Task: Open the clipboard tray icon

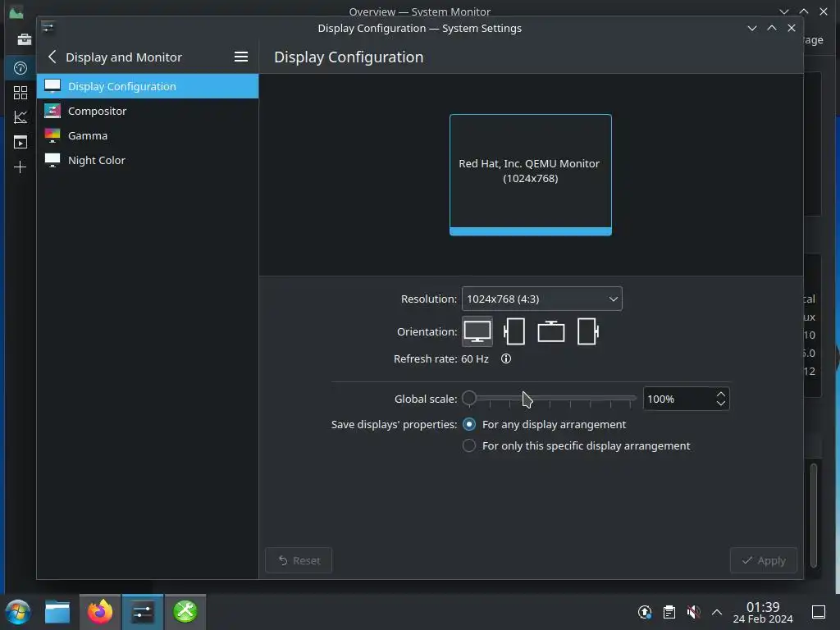Action: coord(669,612)
